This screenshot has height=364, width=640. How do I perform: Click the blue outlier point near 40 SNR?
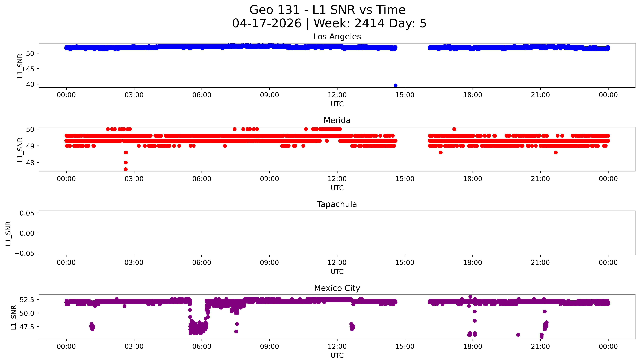tap(395, 85)
